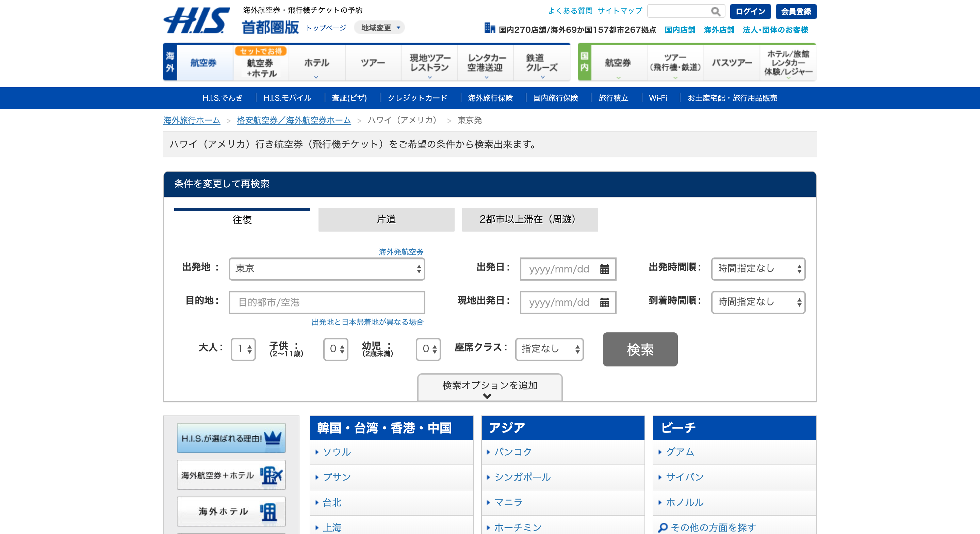Open レンタカー 空港送迎 nav menu

coord(486,63)
